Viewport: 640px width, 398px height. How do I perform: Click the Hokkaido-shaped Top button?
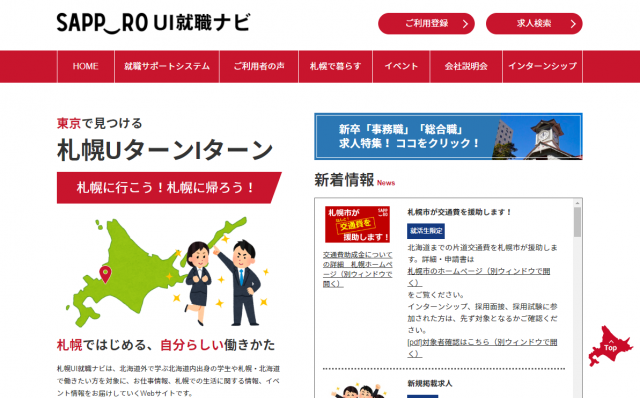(x=610, y=346)
